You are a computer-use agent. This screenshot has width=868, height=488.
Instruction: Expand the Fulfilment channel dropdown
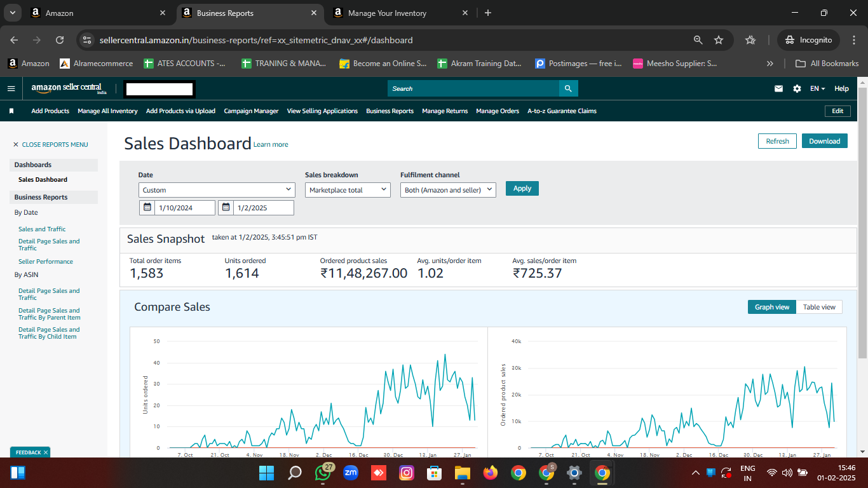point(448,190)
